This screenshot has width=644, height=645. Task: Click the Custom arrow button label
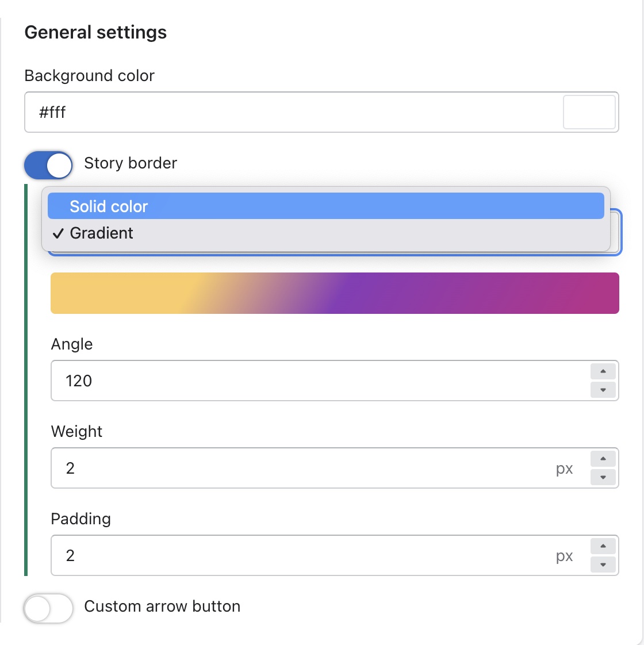click(x=162, y=606)
